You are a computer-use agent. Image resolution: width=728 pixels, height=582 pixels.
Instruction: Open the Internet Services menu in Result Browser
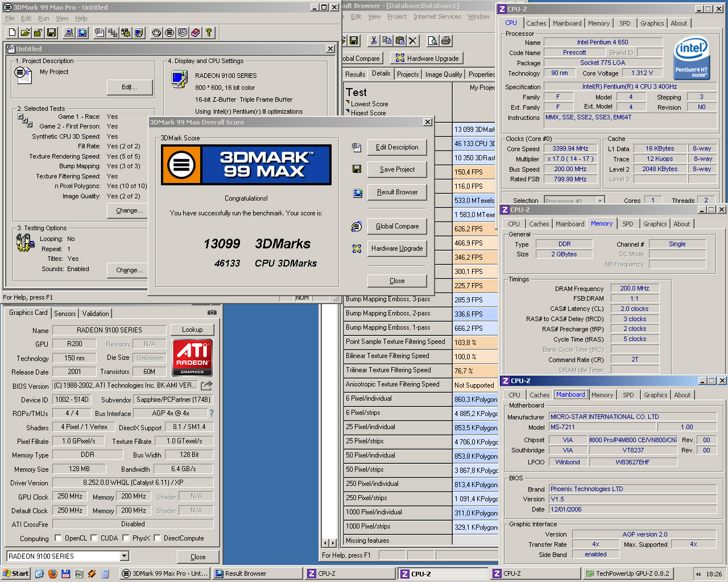pyautogui.click(x=437, y=16)
